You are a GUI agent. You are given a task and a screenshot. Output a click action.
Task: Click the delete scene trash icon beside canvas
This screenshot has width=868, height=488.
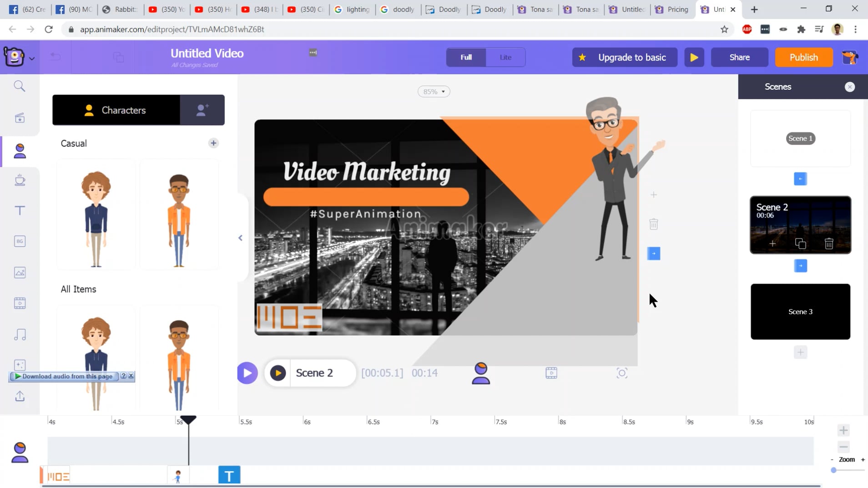pyautogui.click(x=654, y=224)
